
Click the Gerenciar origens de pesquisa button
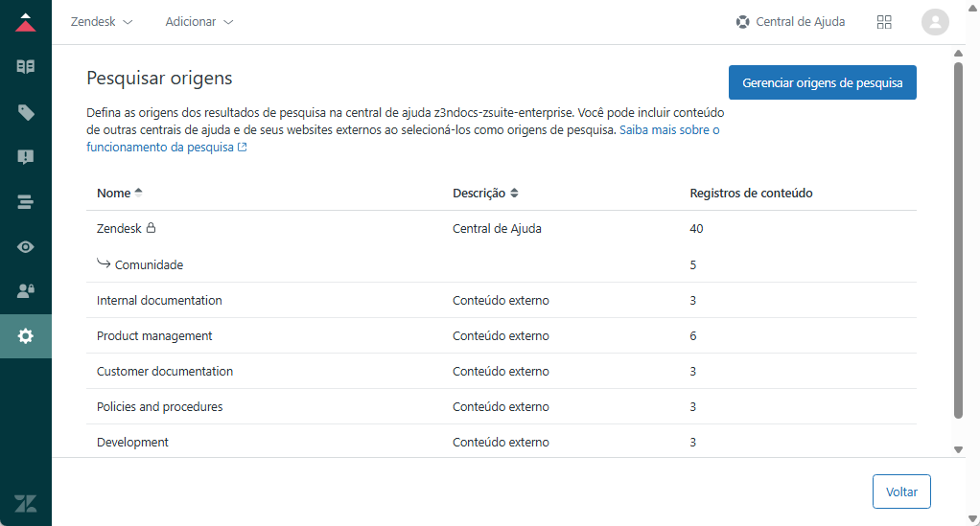822,82
